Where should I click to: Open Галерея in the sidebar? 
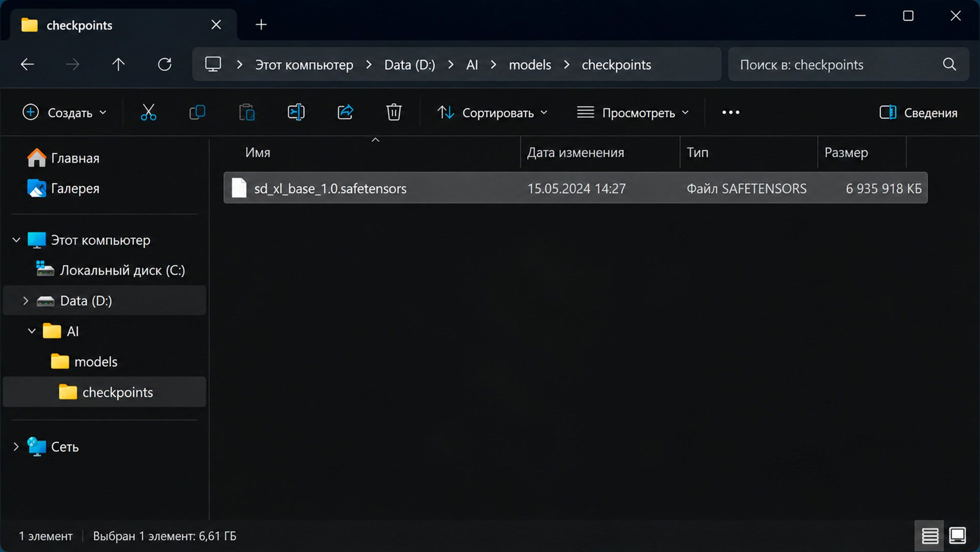point(64,188)
